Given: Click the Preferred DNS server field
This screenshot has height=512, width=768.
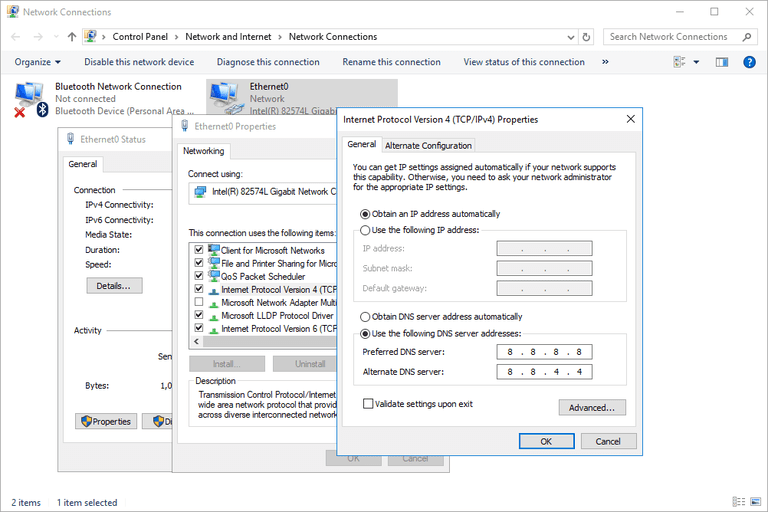Looking at the screenshot, I should point(544,352).
